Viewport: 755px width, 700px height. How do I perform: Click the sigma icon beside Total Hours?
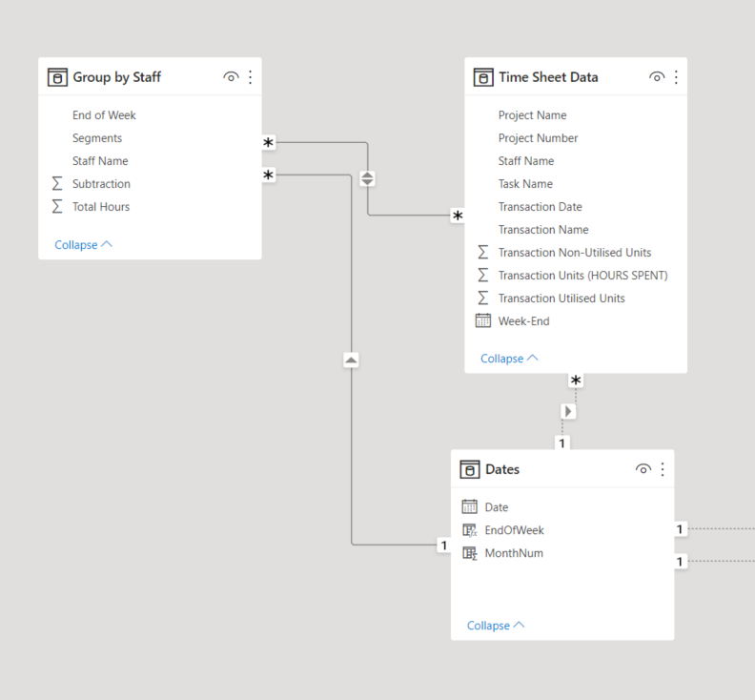coord(57,207)
